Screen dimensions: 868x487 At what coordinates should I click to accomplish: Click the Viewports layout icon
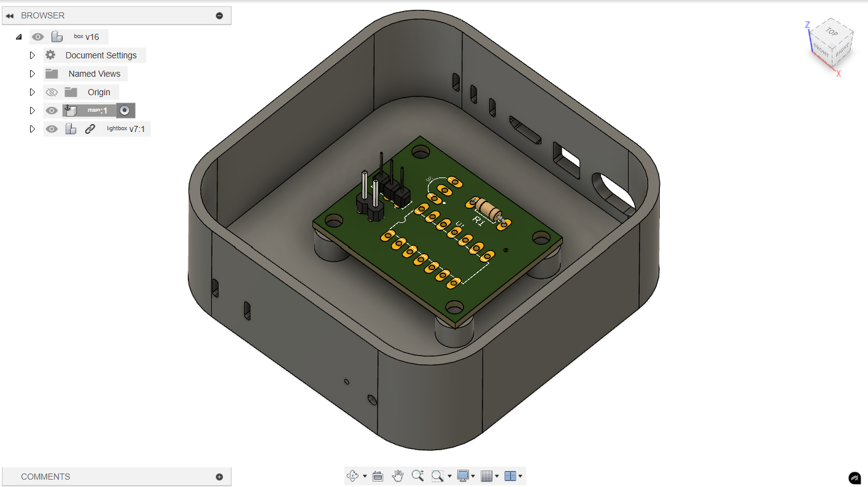click(511, 476)
